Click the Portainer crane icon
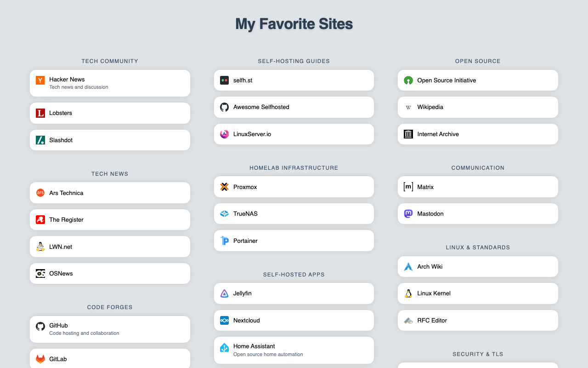588x368 pixels. tap(224, 241)
